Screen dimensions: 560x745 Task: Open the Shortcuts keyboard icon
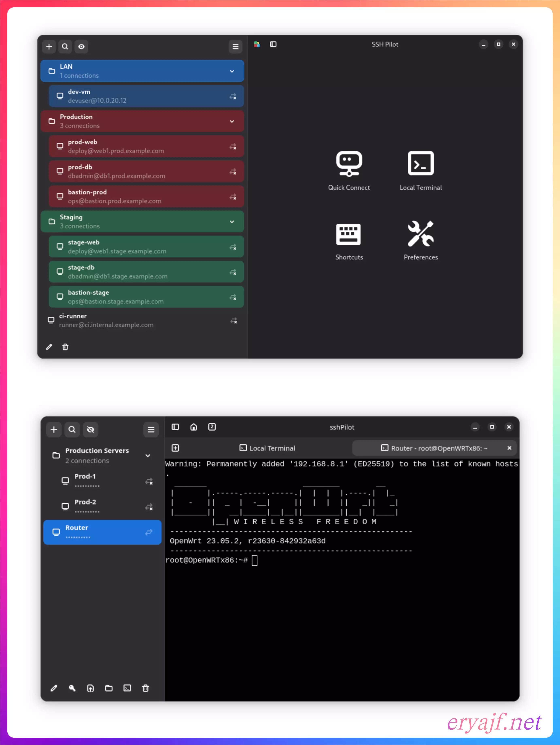click(x=349, y=234)
